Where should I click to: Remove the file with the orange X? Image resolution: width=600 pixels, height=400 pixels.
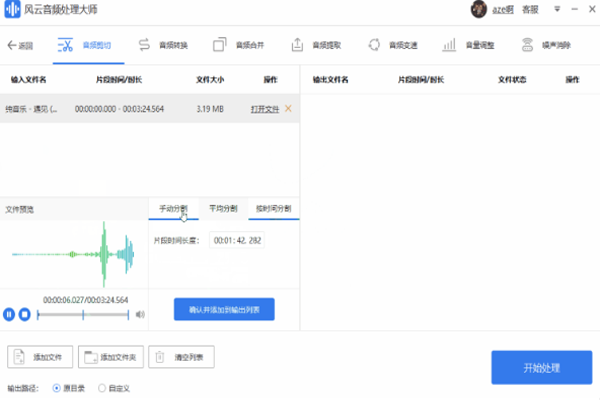click(289, 108)
